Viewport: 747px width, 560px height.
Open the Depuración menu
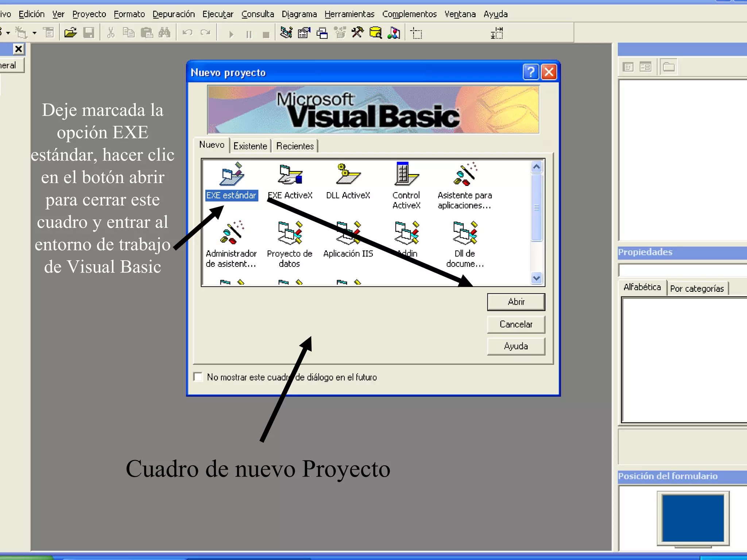pos(174,14)
